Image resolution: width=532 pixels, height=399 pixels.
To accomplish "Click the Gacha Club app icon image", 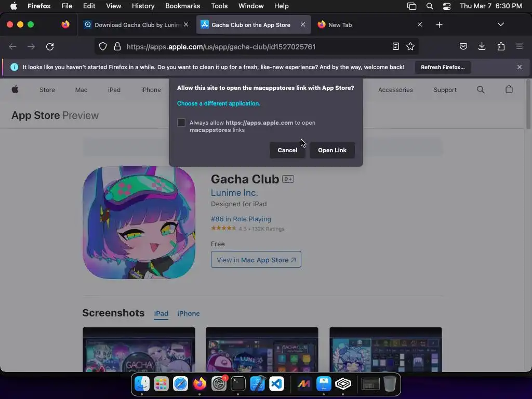I will click(x=139, y=222).
